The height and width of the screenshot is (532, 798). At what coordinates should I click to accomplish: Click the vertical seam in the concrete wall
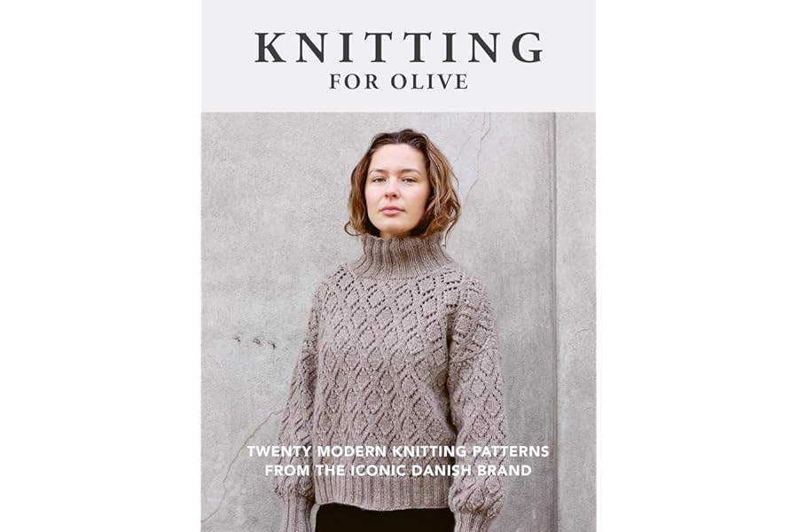[555, 321]
